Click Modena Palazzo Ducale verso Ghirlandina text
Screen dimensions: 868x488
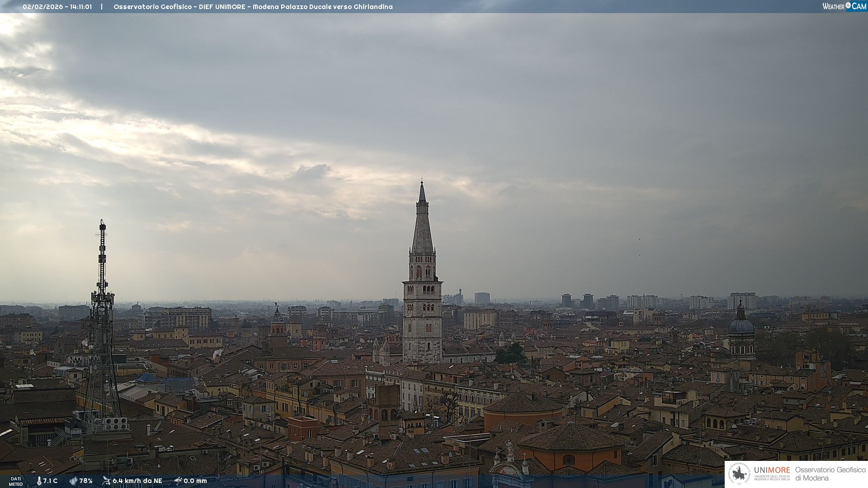(322, 7)
